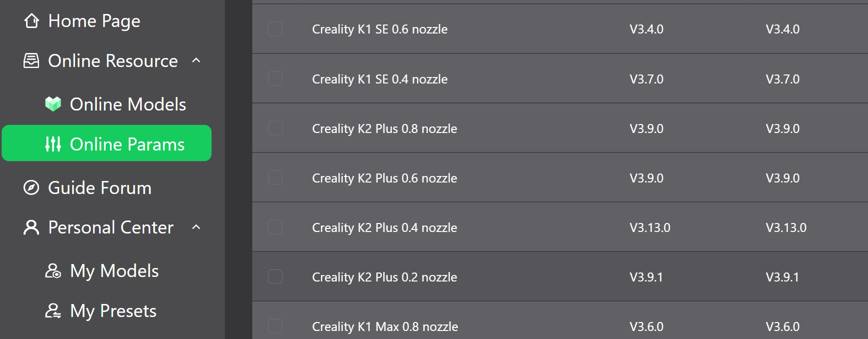Collapse the Online Resource section chevron
Viewport: 868px width, 339px height.
pyautogui.click(x=196, y=60)
